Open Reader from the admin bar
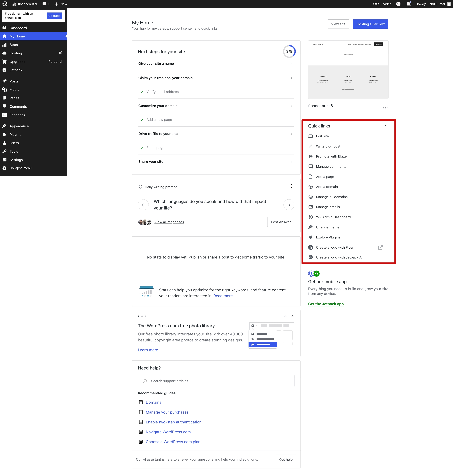The image size is (453, 476). tap(382, 4)
